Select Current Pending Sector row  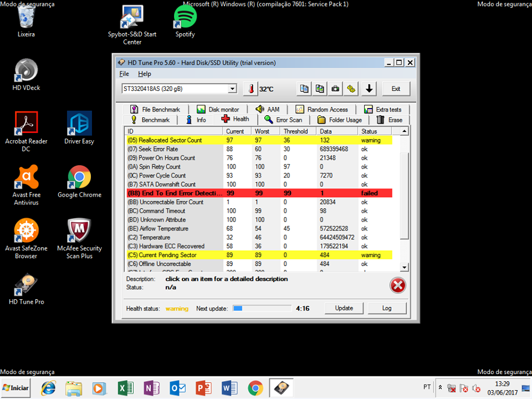tap(259, 255)
